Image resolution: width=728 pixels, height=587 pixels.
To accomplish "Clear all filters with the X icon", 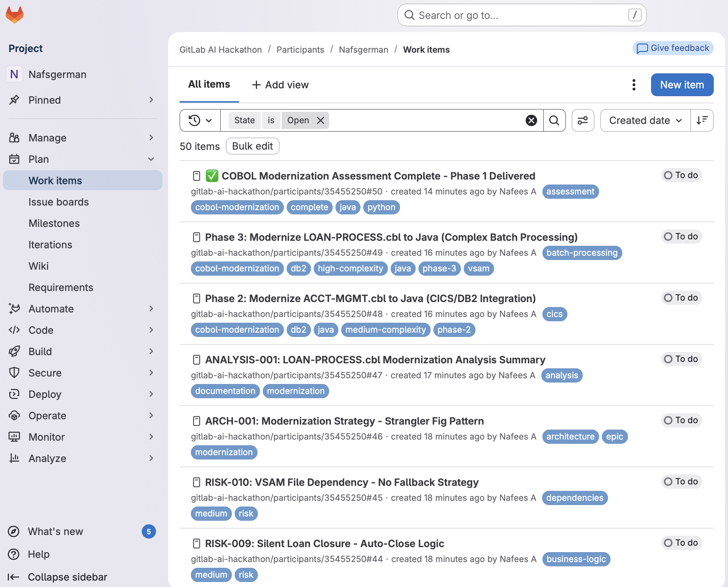I will coord(531,120).
